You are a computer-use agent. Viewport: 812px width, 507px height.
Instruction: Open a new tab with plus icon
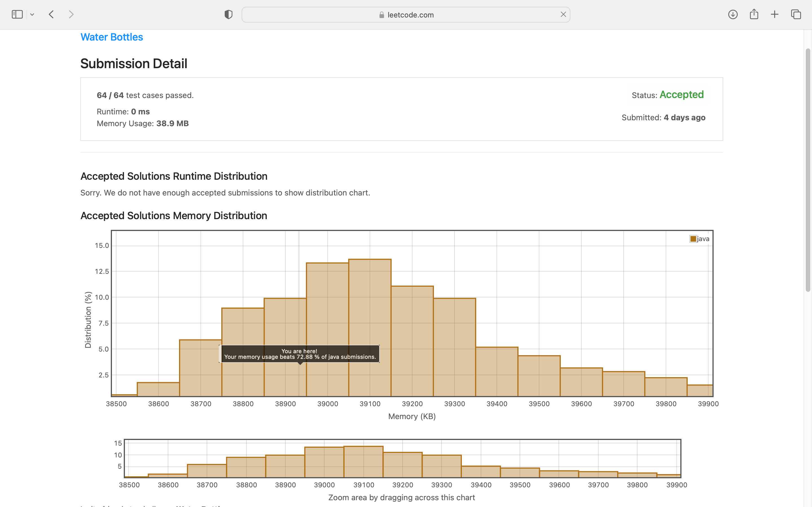tap(775, 14)
